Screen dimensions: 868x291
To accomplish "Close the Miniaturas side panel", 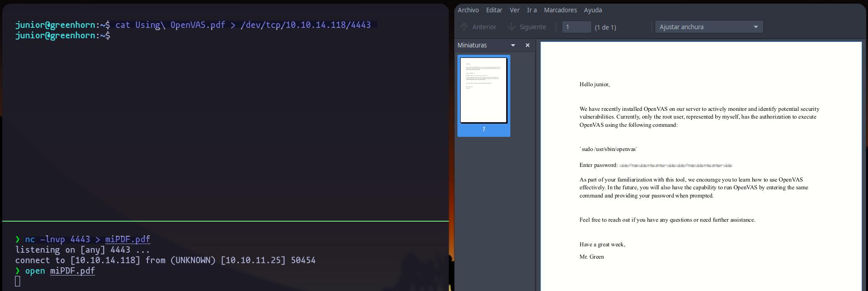I will (x=528, y=45).
